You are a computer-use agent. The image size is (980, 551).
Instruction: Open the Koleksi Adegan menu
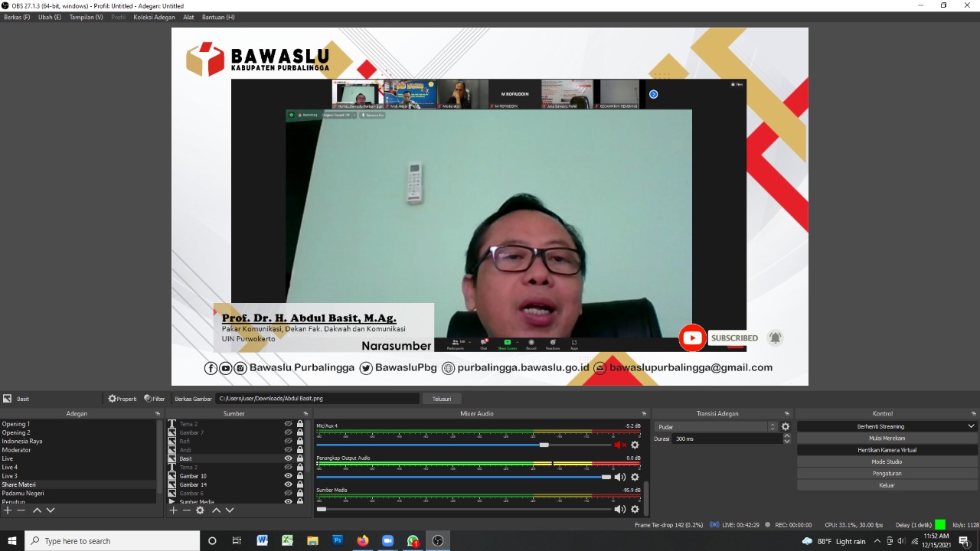tap(154, 17)
